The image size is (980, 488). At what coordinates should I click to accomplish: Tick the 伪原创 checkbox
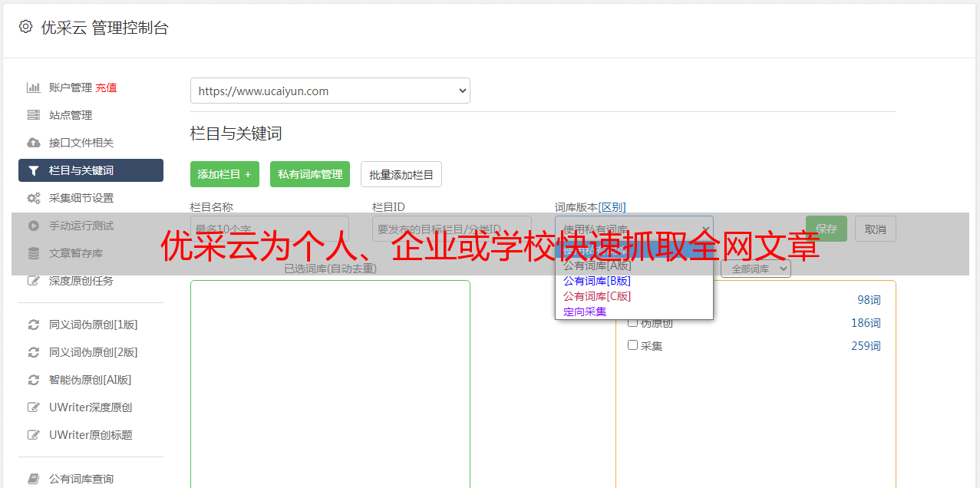click(x=633, y=322)
